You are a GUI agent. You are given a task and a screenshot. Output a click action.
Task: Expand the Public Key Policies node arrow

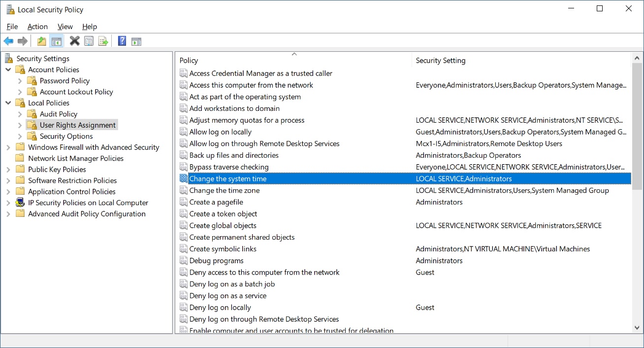coord(8,170)
